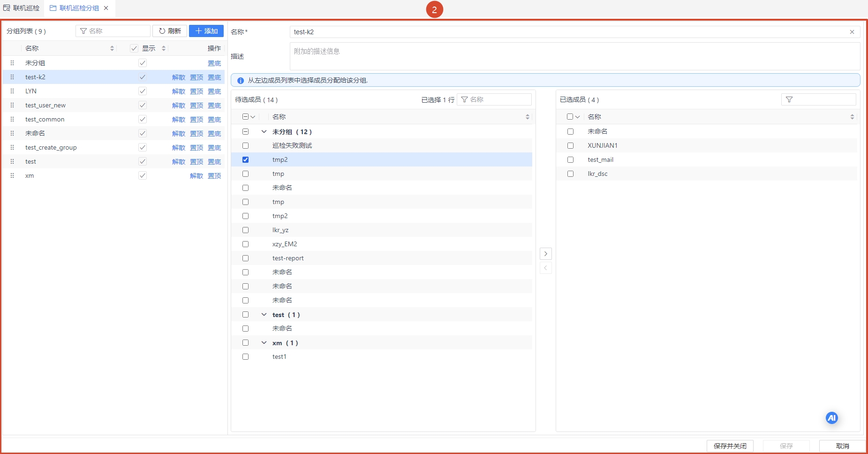Screen dimensions: 868x454
Task: Click drag handle of test_common row
Action: (x=12, y=119)
